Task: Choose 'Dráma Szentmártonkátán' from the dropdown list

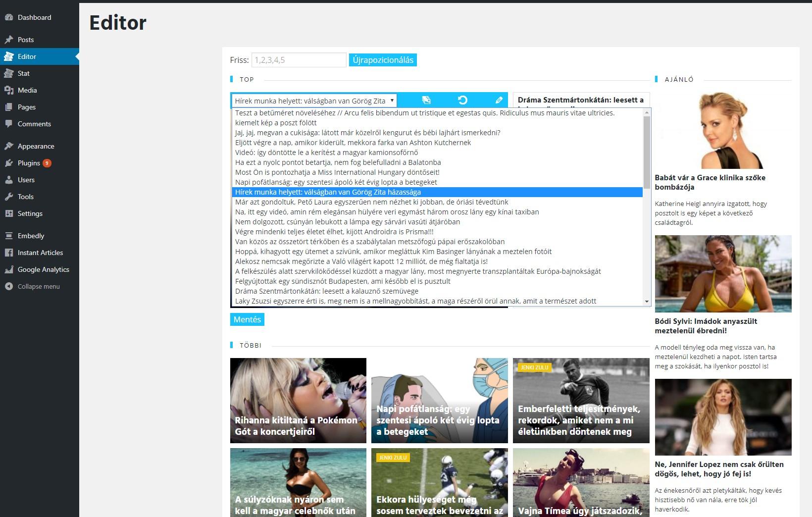Action: click(326, 291)
